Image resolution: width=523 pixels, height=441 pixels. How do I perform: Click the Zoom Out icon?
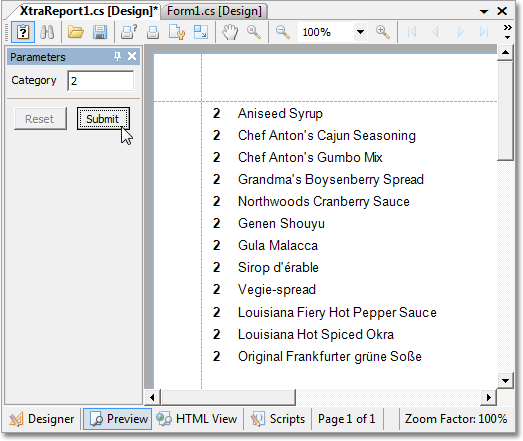283,32
